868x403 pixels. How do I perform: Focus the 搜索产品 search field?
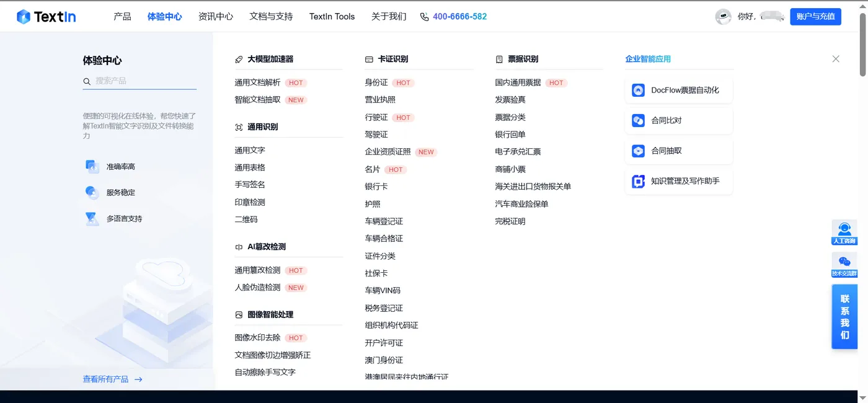139,81
